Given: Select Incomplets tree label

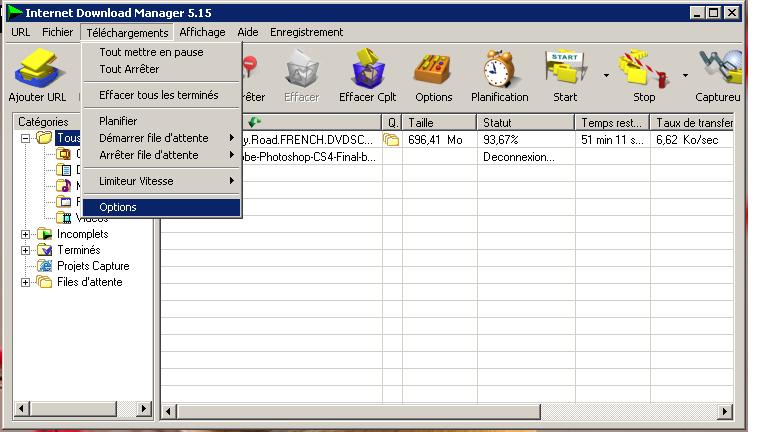Looking at the screenshot, I should click(83, 234).
